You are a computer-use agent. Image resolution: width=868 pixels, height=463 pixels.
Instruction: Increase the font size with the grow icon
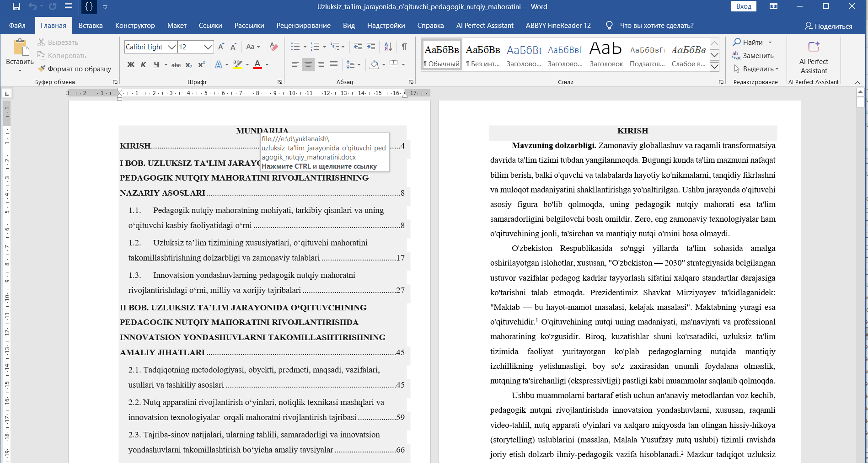click(221, 47)
